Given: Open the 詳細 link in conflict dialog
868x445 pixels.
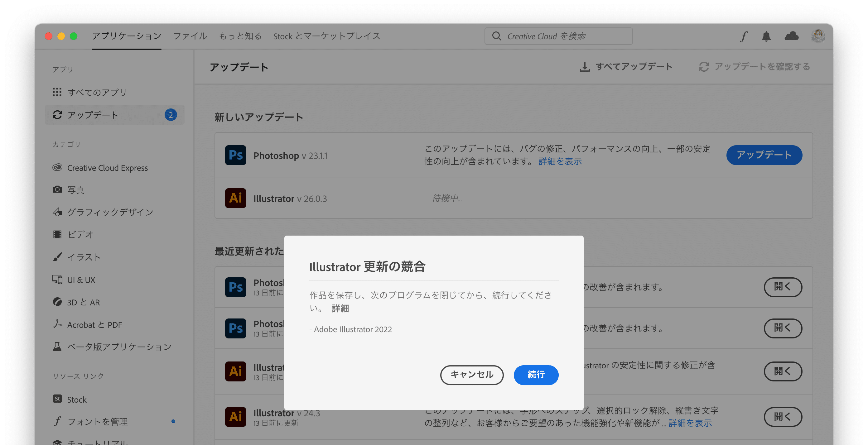Looking at the screenshot, I should (340, 308).
